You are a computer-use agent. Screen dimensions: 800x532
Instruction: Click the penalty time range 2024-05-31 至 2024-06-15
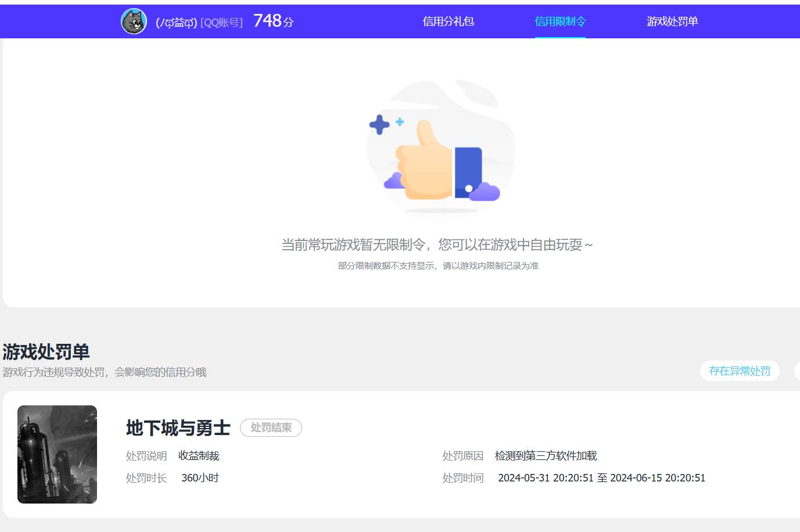coord(602,478)
